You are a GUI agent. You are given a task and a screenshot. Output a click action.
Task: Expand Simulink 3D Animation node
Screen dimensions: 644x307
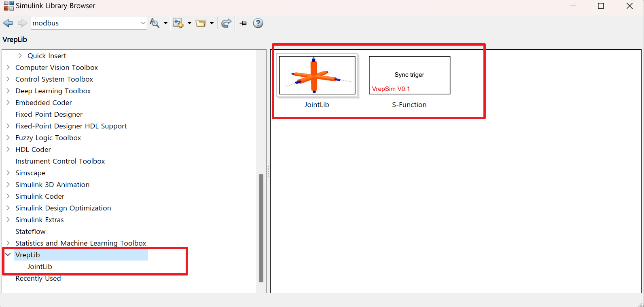[x=8, y=185]
